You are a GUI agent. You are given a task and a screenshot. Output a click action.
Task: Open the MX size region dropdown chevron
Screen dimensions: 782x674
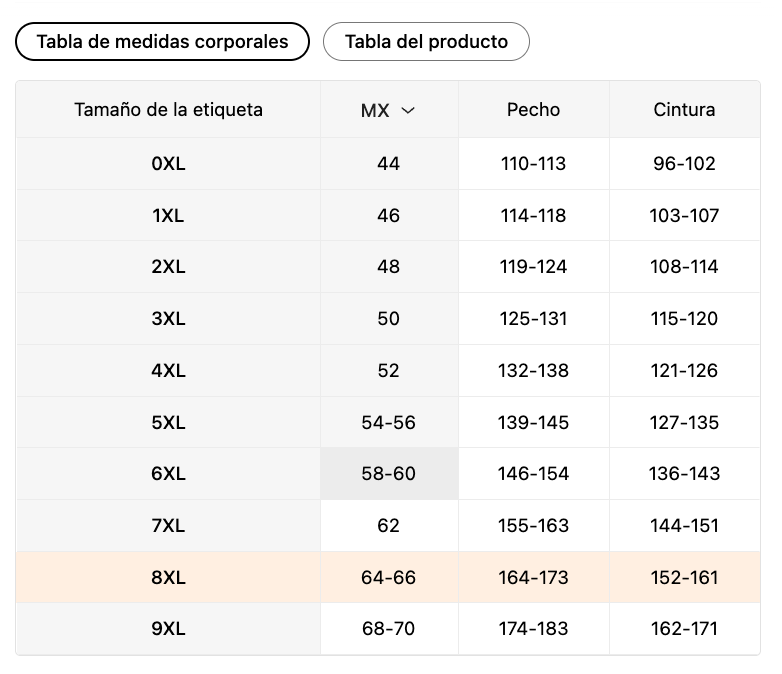click(x=408, y=110)
